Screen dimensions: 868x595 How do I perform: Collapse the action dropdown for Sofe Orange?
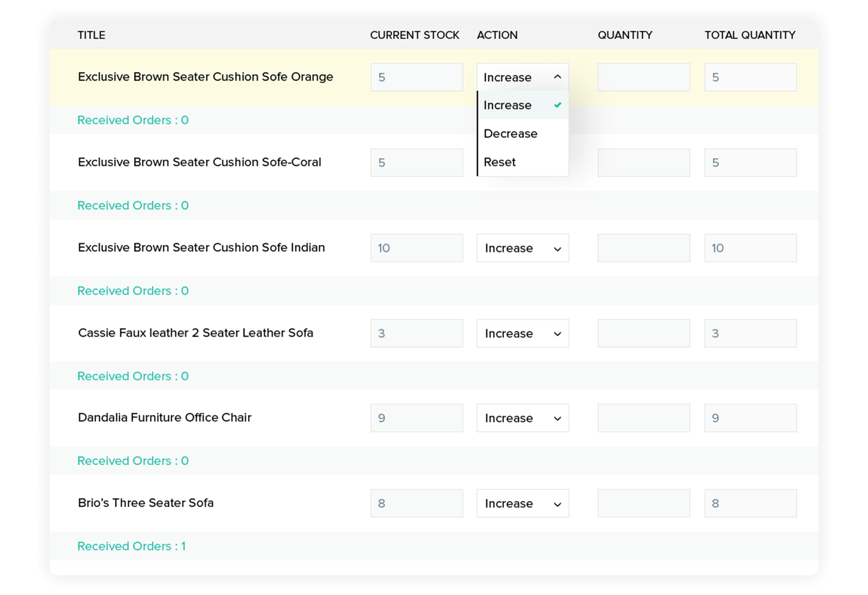click(x=522, y=77)
